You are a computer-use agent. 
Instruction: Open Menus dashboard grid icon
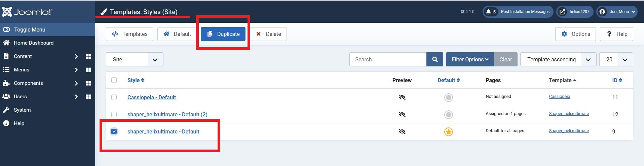coord(88,70)
